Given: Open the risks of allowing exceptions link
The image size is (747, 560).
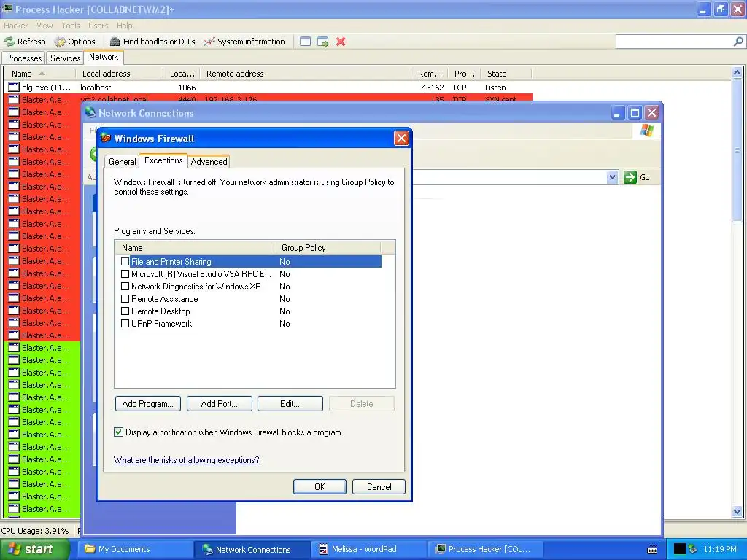Looking at the screenshot, I should coord(186,460).
